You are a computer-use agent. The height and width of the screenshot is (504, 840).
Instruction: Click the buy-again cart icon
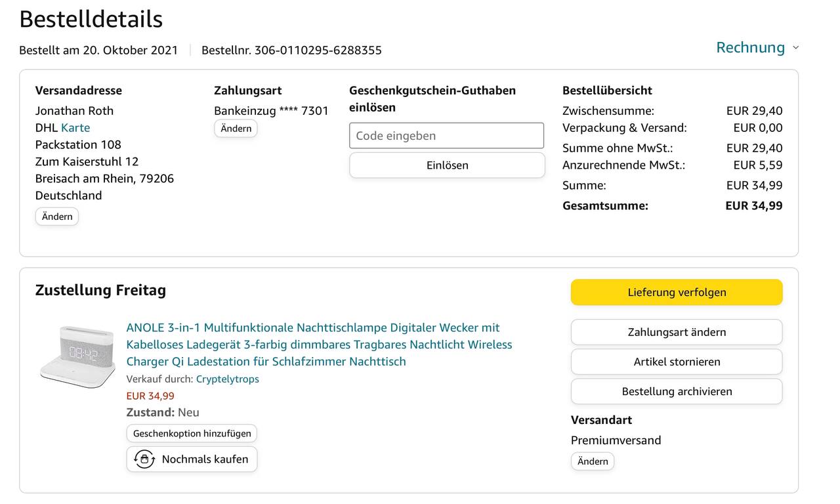[x=144, y=459]
